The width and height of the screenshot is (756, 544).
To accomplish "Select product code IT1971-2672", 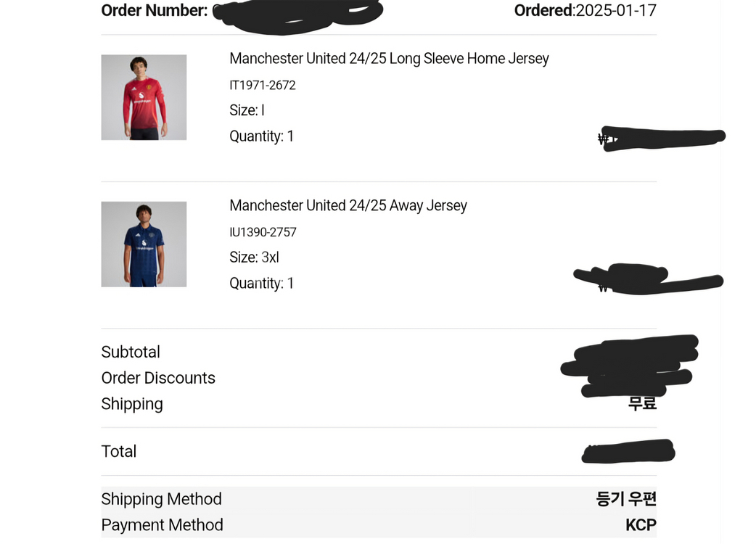I will pos(263,86).
